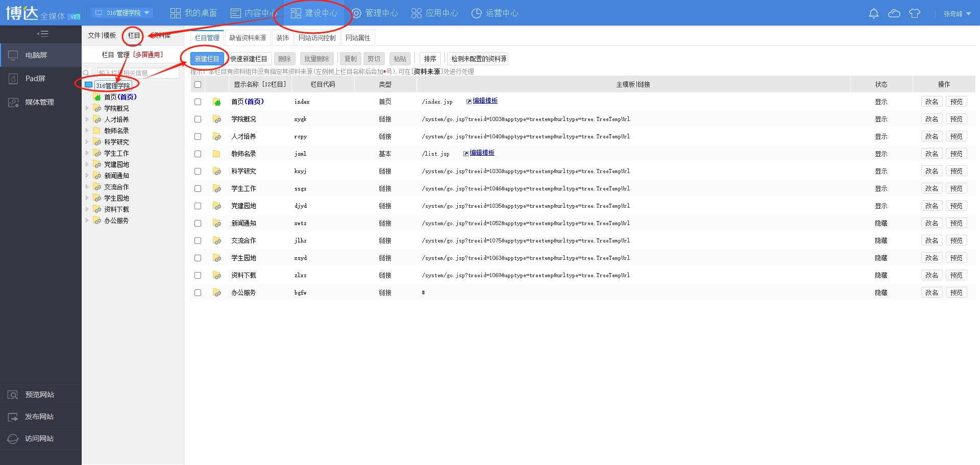
Task: Expand the 科学研究 tree node
Action: coord(87,142)
